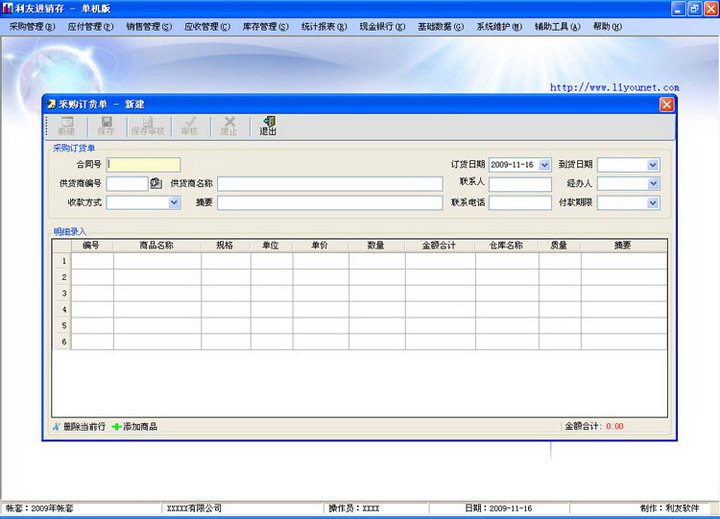
Task: Focus the 合同号 input field
Action: (x=143, y=165)
